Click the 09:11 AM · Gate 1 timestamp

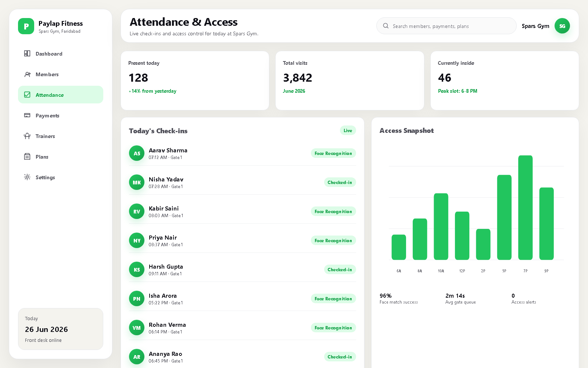[165, 274]
